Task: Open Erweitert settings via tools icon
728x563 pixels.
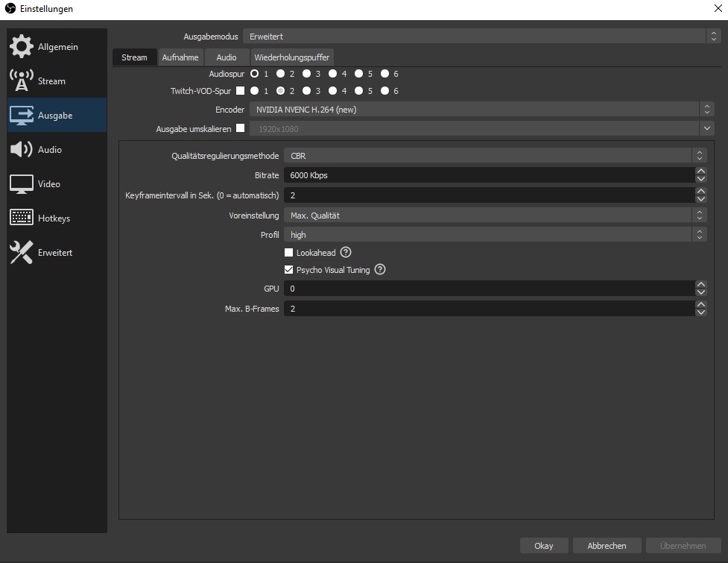Action: coord(22,252)
